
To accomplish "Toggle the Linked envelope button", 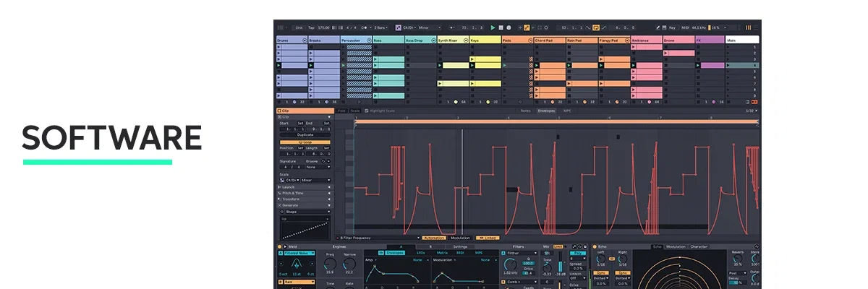I will (487, 238).
